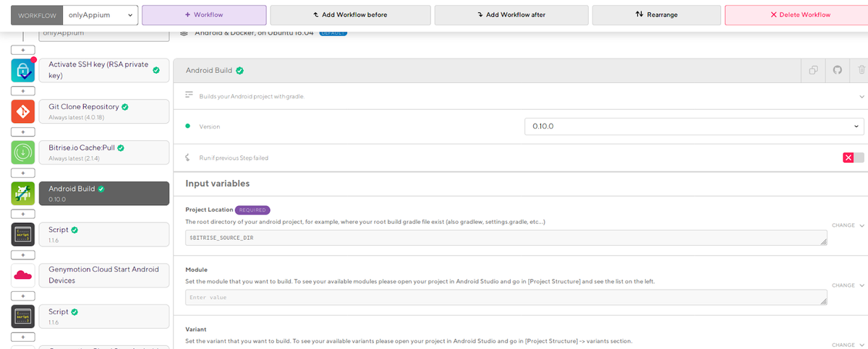The height and width of the screenshot is (349, 868).
Task: Delete the Android Build step via trash icon
Action: pos(861,70)
